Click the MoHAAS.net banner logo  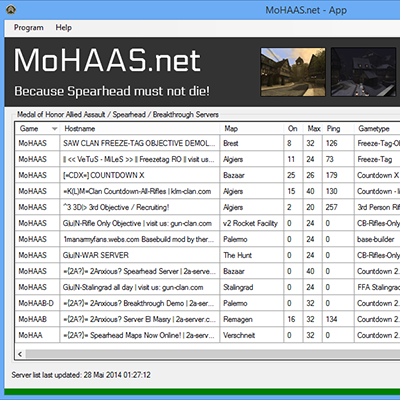click(x=107, y=61)
